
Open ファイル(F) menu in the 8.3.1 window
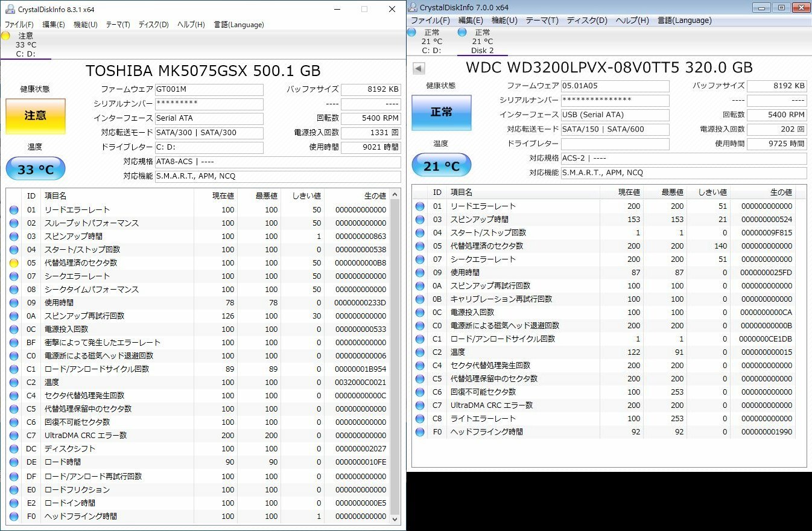[x=19, y=25]
